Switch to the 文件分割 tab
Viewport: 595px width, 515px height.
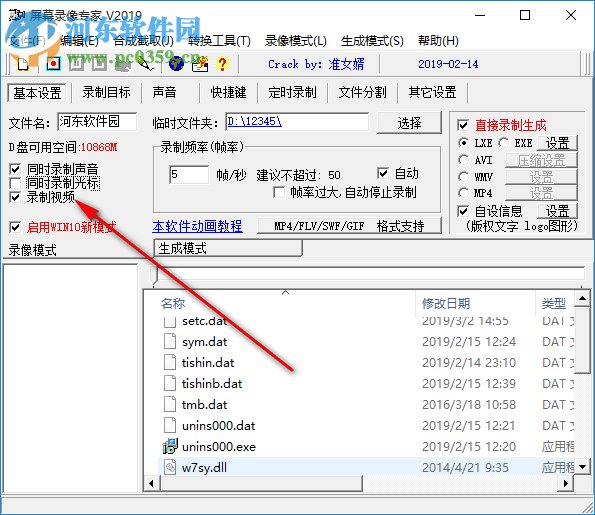pos(362,93)
